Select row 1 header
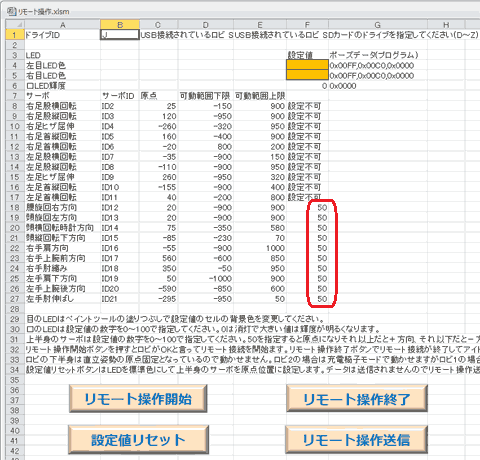 click(15, 35)
